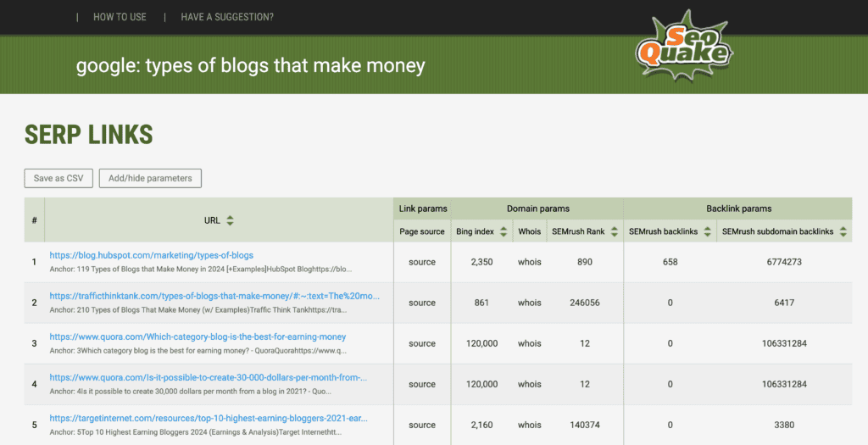Open the HOW TO USE menu item
The height and width of the screenshot is (445, 868).
(x=120, y=17)
